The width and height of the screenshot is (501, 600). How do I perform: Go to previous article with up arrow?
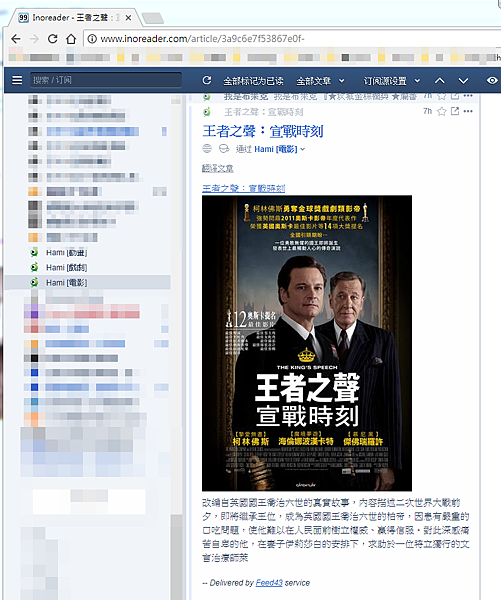(440, 81)
